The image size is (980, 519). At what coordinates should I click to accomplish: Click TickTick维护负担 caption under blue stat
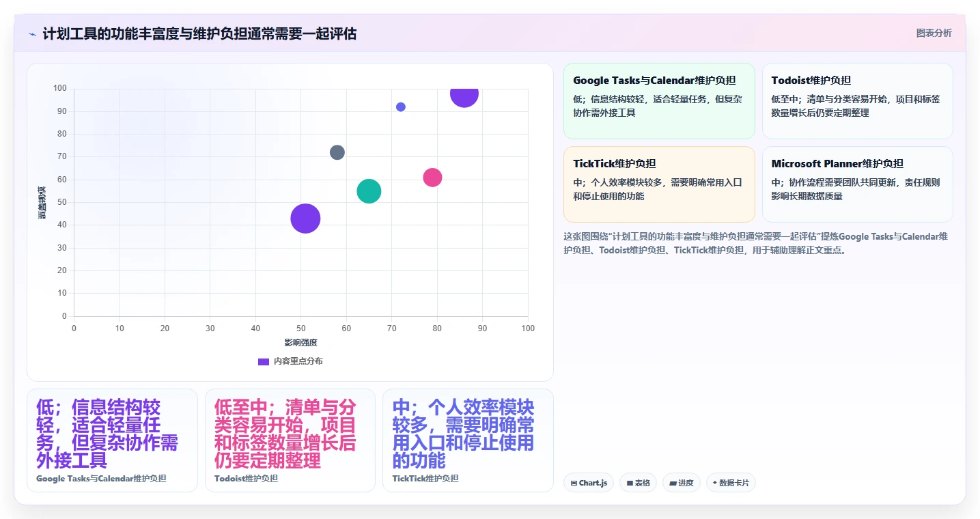click(425, 479)
